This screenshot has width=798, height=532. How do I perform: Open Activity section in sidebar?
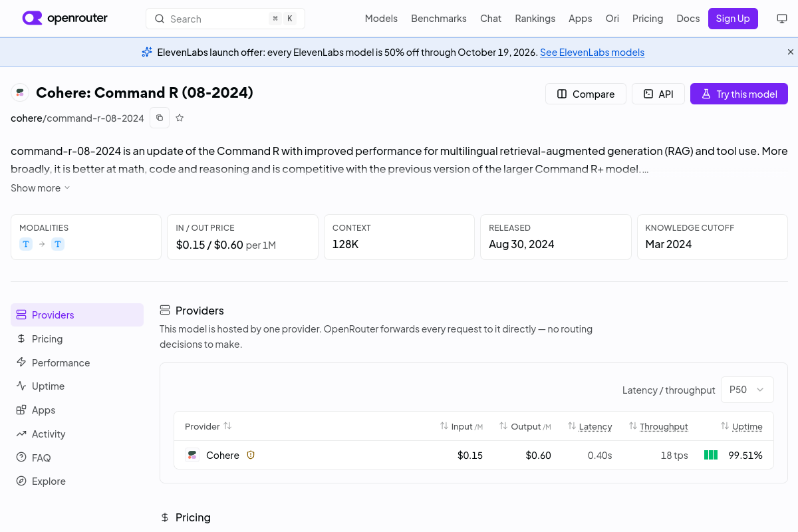tap(77, 434)
